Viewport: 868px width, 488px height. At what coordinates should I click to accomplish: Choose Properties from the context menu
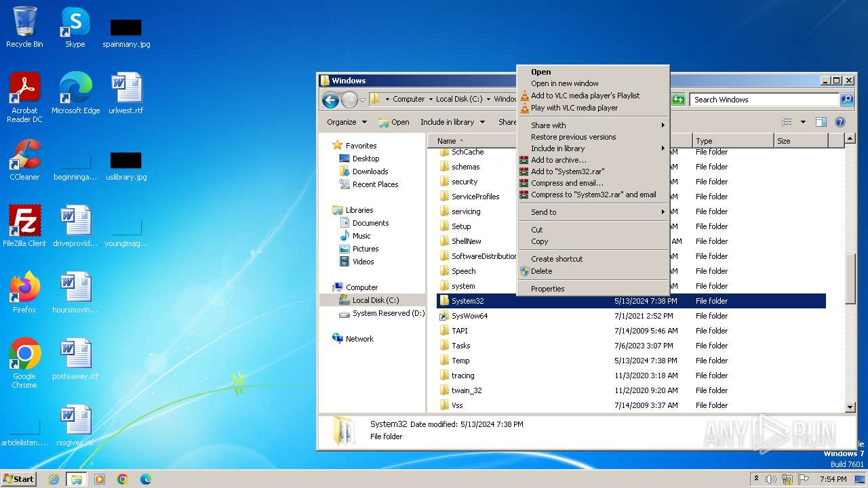pyautogui.click(x=547, y=289)
